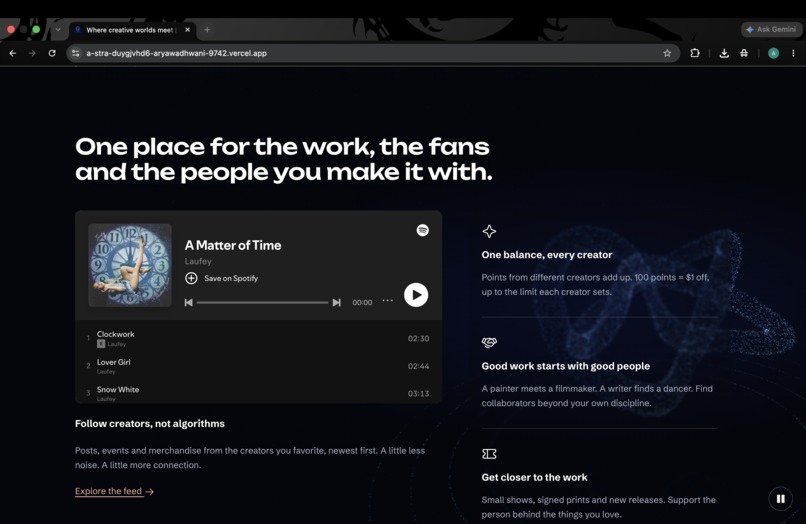
Task: Select the 'Where creative worlds meet' tab
Action: [x=132, y=30]
